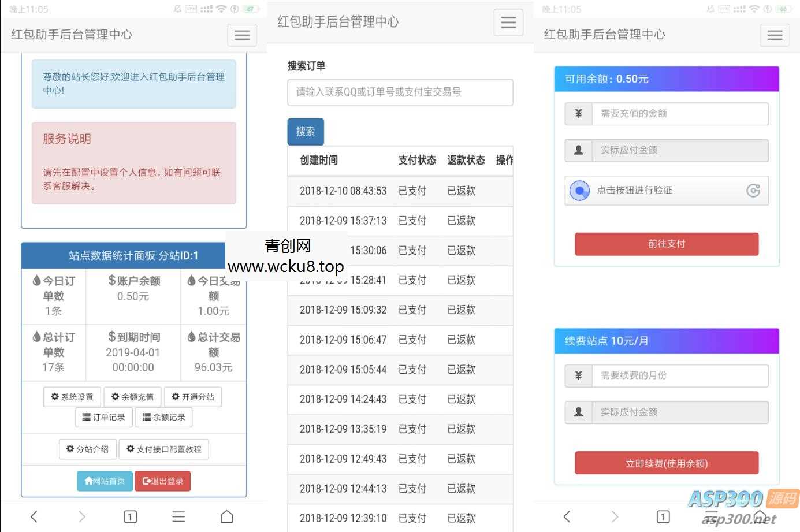The height and width of the screenshot is (532, 800).
Task: Open the hamburger menu above 可用余额 panel
Action: (775, 35)
